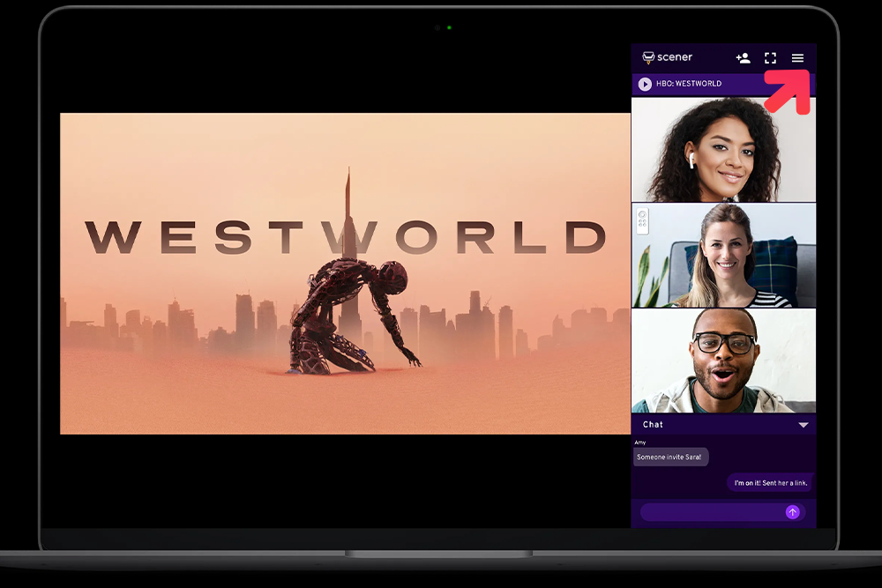Click the Chat header label
Viewport: 882px width, 588px height.
653,424
